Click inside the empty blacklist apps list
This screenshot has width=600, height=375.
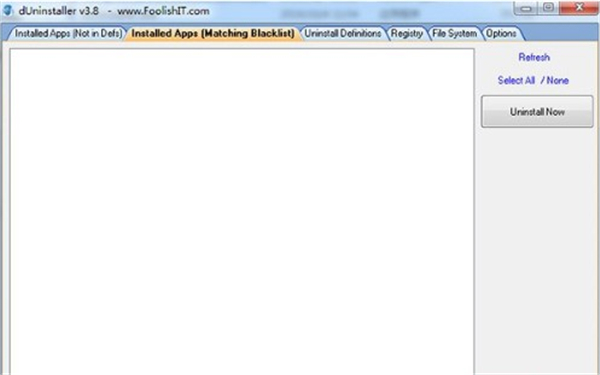point(242,211)
